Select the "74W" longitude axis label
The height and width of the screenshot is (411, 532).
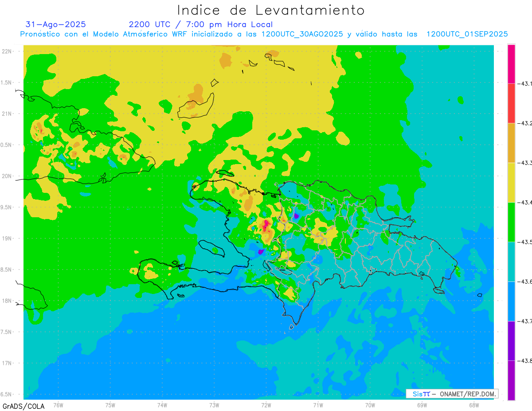tap(162, 405)
